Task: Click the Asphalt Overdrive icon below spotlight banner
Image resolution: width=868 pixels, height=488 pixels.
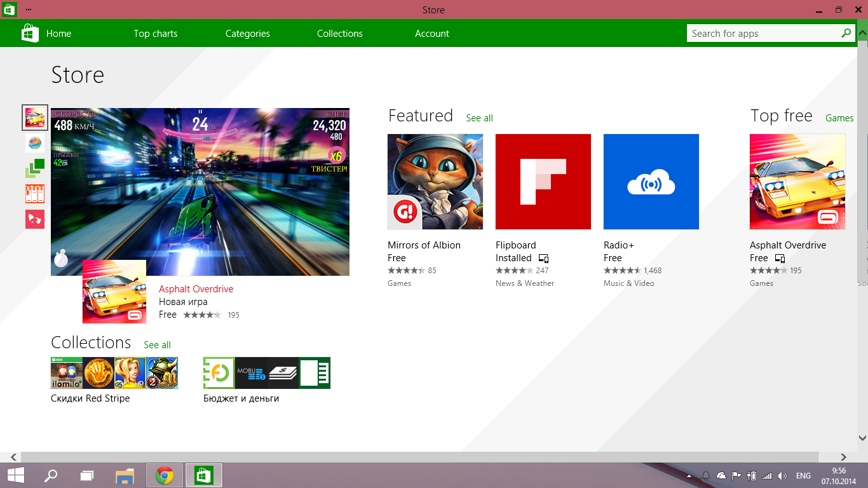Action: click(x=114, y=292)
